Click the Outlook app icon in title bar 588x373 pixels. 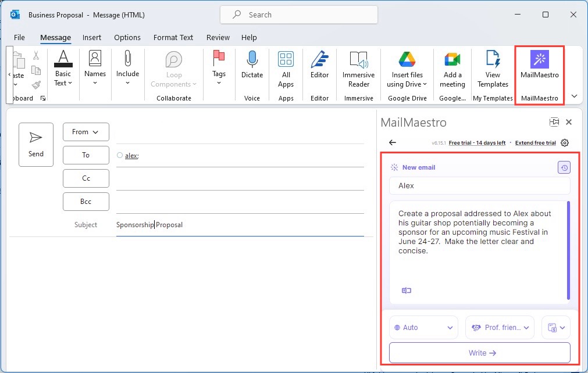(x=15, y=15)
